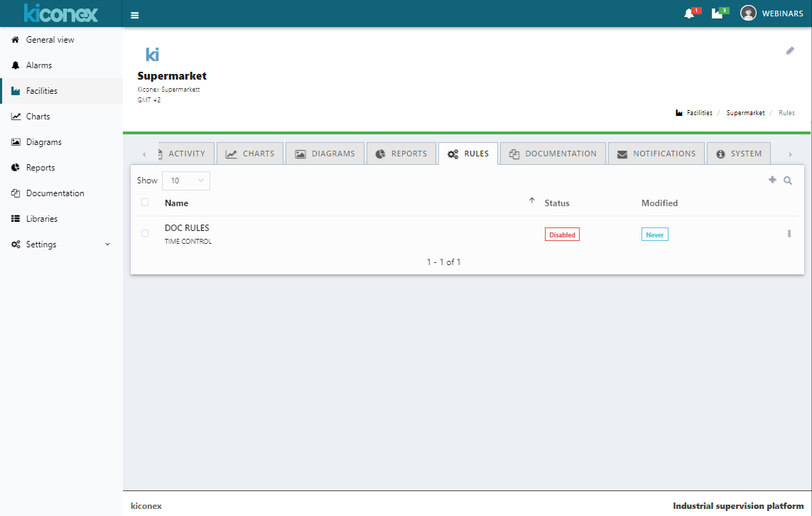The height and width of the screenshot is (516, 812).
Task: Click the red Disabled status badge
Action: (562, 235)
